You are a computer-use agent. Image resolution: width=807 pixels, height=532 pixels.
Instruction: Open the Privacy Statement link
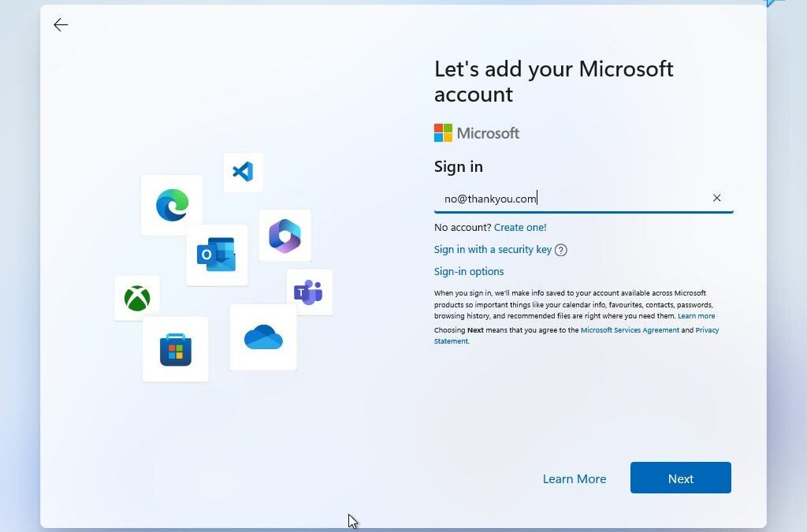(x=576, y=336)
